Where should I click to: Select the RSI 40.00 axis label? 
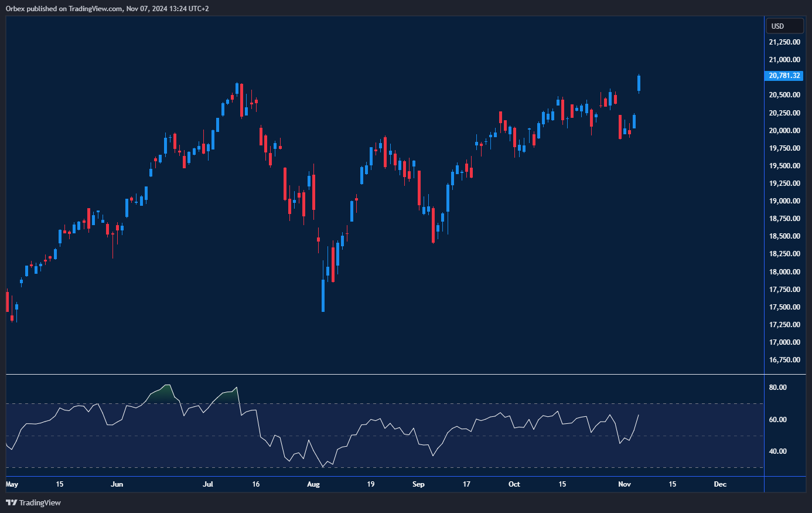[777, 451]
